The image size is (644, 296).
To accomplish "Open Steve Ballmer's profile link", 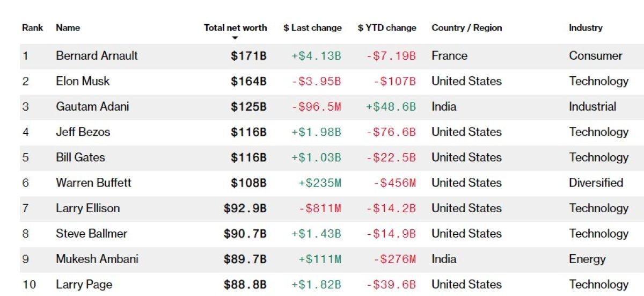I will 91,234.
